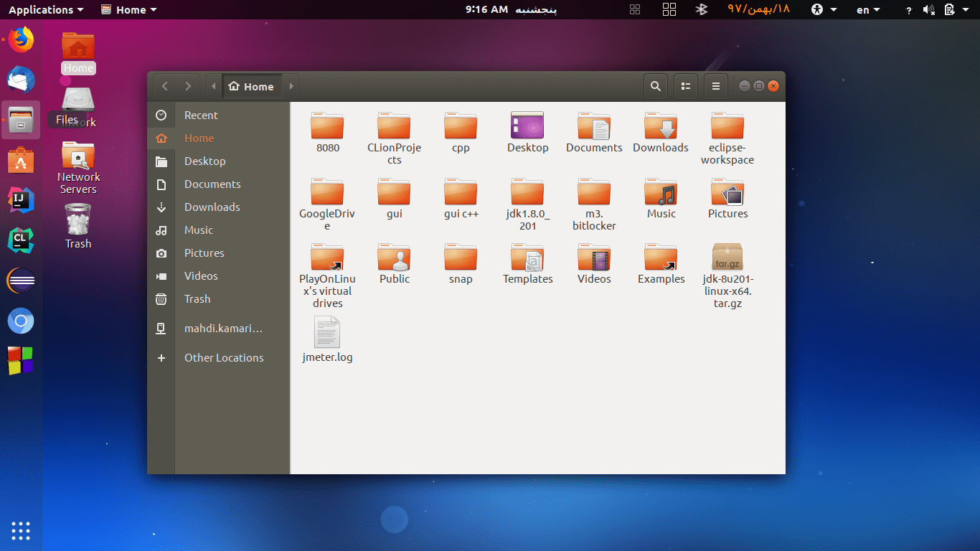Toggle volume via the speaker icon
Screen dimensions: 980x551
[930, 9]
